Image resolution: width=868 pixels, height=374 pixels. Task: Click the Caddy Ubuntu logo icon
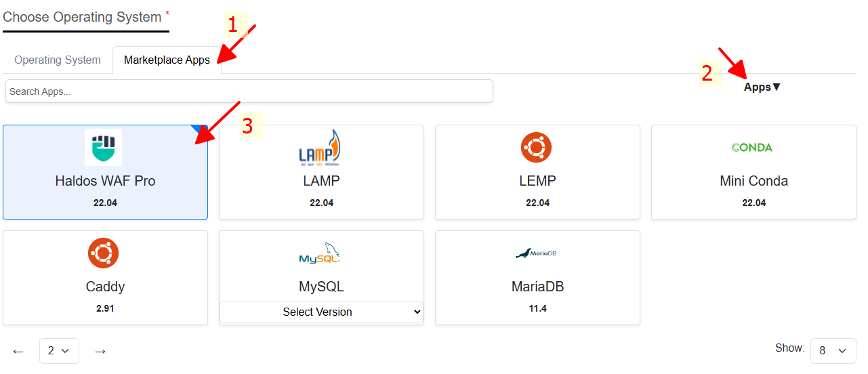[x=104, y=253]
